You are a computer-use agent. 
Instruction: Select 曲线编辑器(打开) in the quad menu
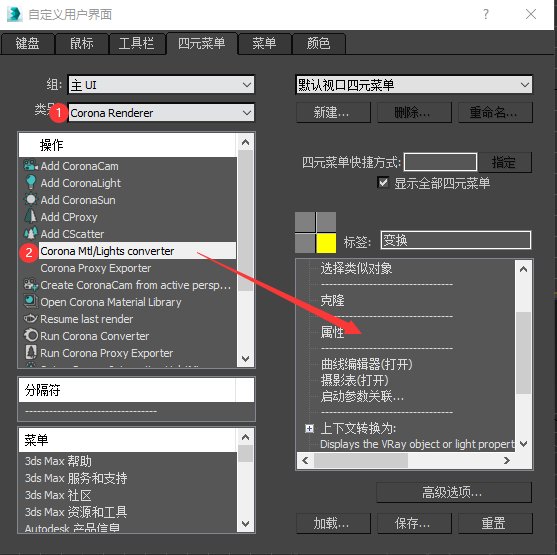click(366, 364)
